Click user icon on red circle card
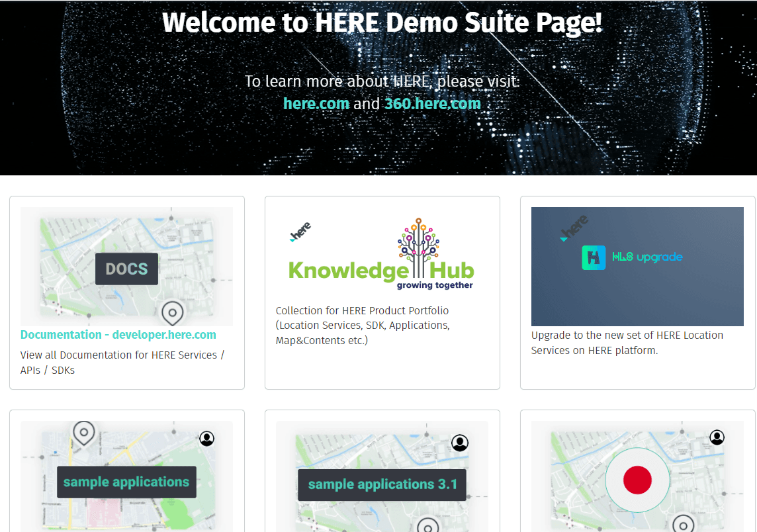Viewport: 757px width, 532px height. pos(717,437)
